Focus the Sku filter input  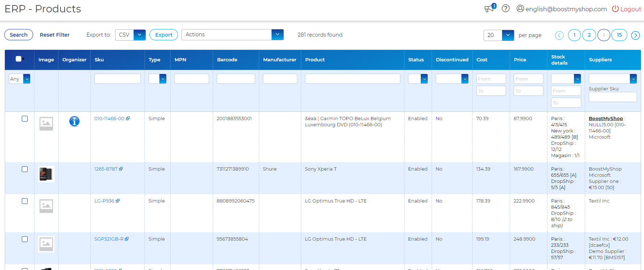[118, 79]
